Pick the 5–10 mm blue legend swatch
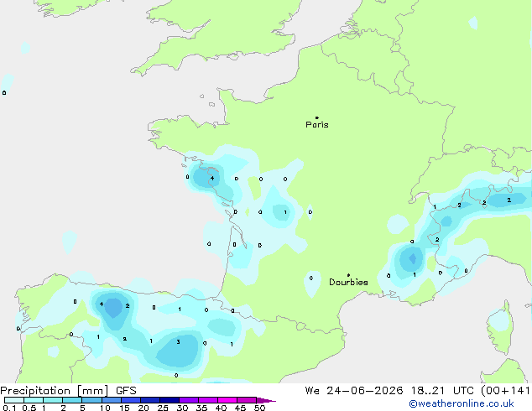 (x=91, y=400)
